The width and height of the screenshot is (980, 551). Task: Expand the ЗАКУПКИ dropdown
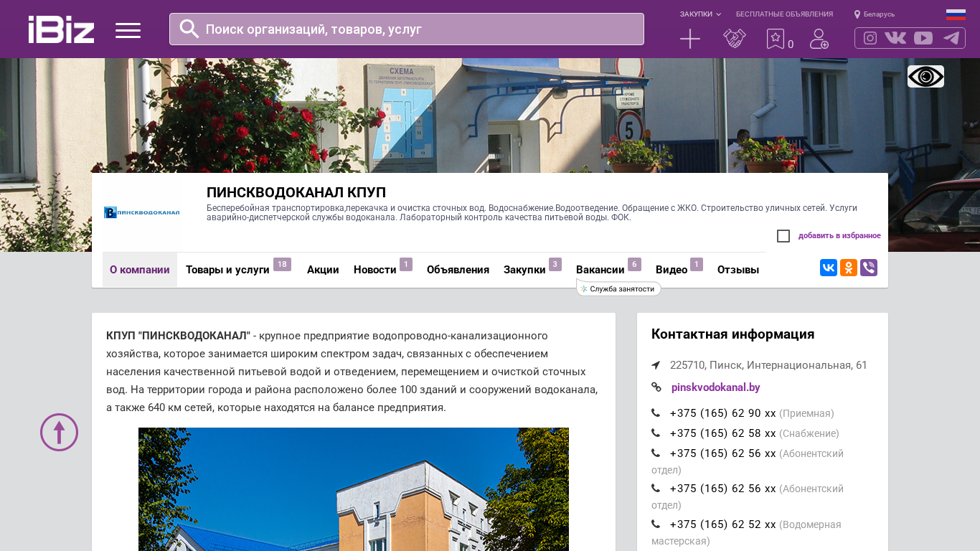click(x=700, y=14)
